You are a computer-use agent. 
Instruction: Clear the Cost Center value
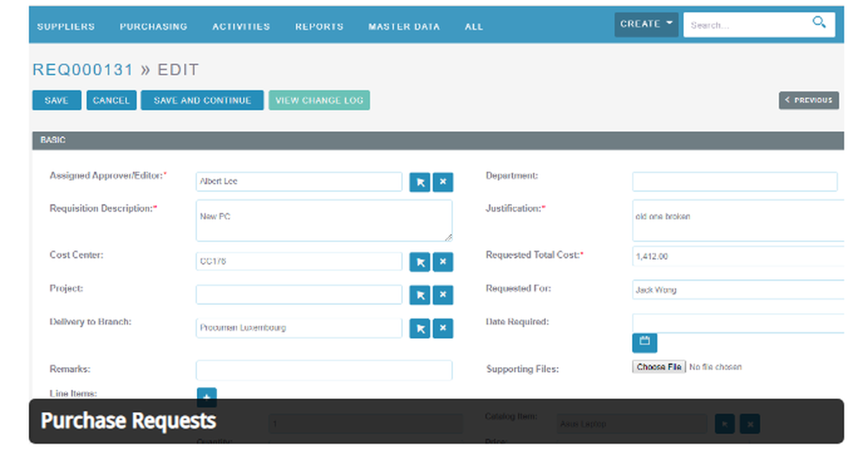point(443,262)
